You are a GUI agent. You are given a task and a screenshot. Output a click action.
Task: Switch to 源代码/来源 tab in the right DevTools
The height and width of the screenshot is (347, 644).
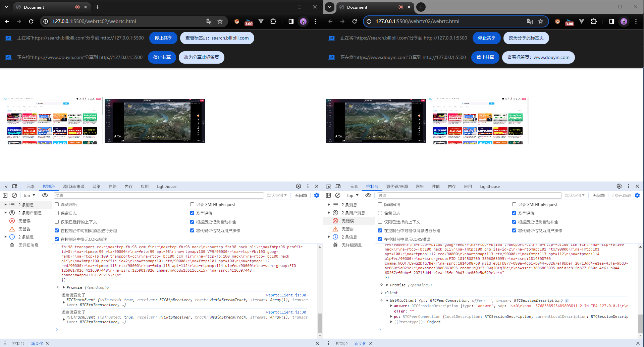coord(397,187)
